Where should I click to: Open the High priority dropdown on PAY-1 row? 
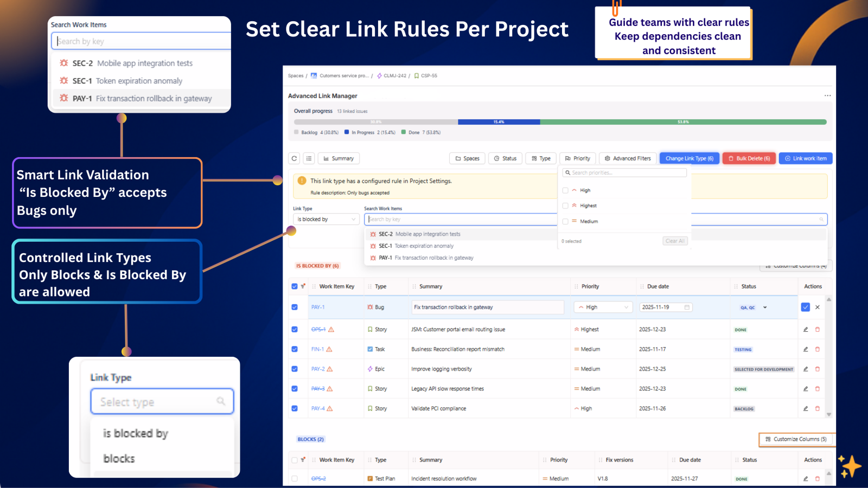click(602, 307)
